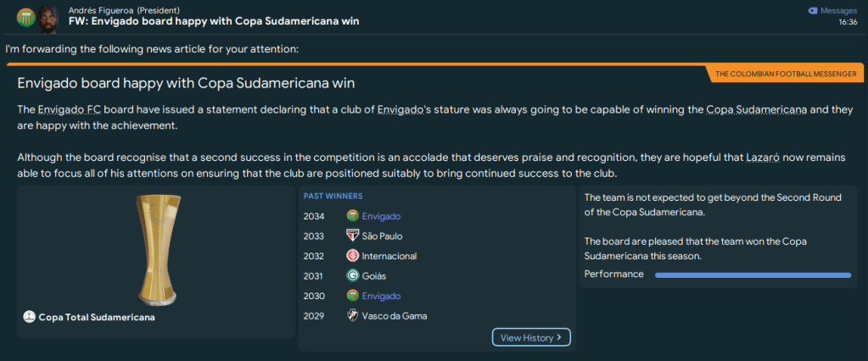Click the Goiás club badge
Screen dimensions: 868x361
[x=353, y=275]
